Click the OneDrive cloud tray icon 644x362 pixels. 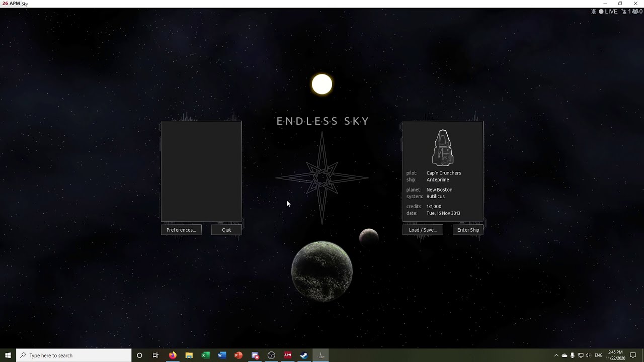(564, 355)
